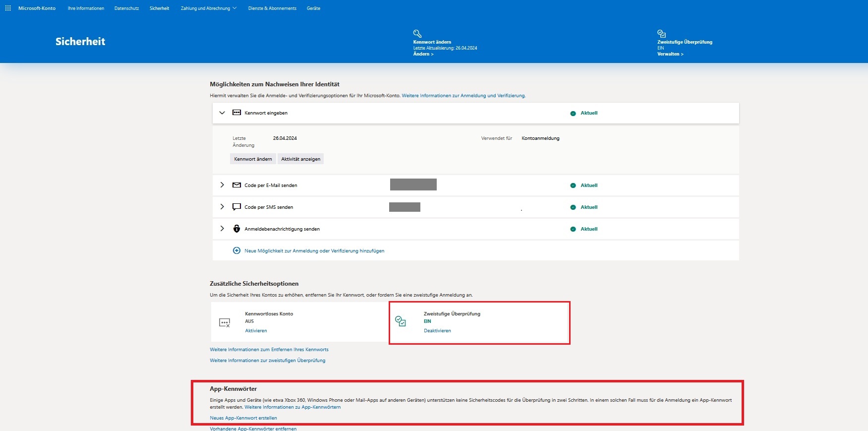This screenshot has height=431, width=868.
Task: Click the two-step verification icon in header
Action: (x=661, y=33)
